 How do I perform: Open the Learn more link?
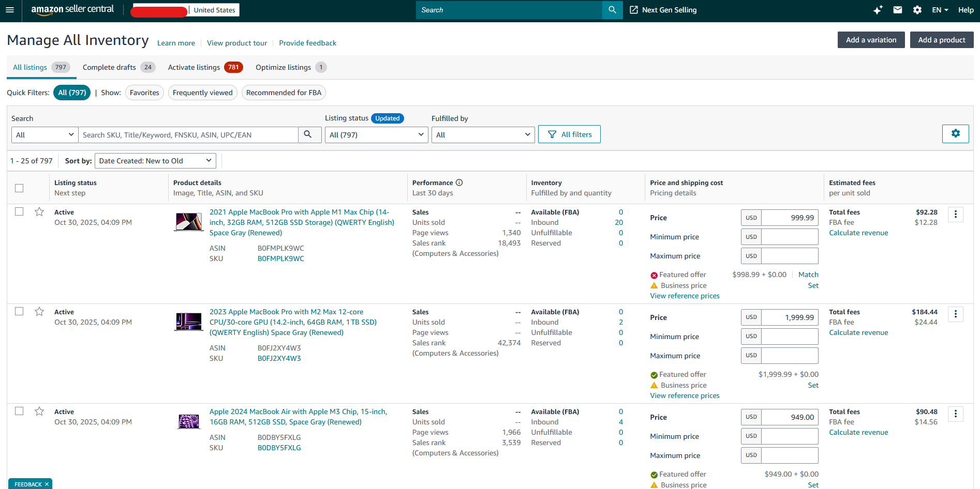point(176,43)
